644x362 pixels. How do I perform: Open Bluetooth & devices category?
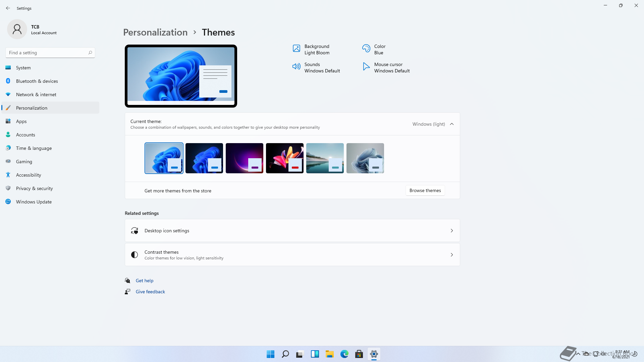[x=50, y=81]
